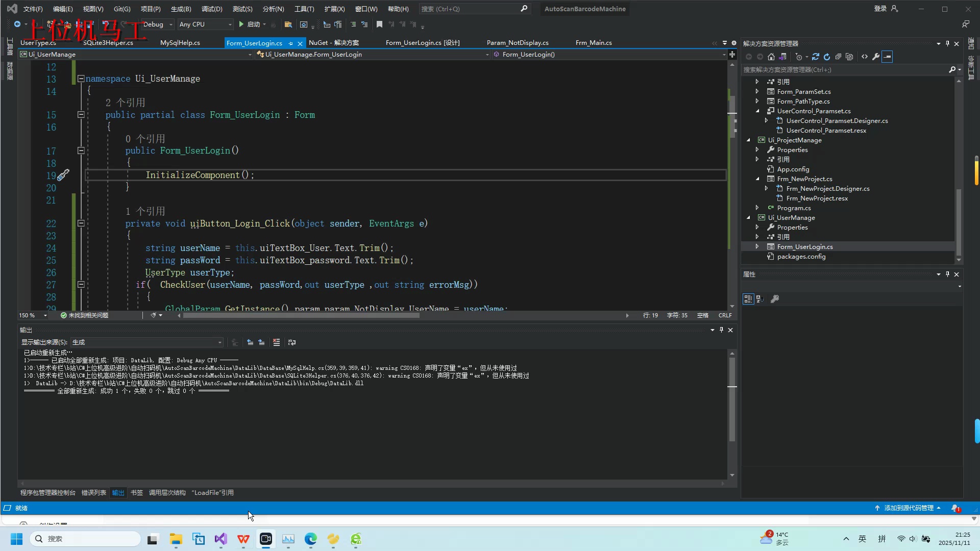This screenshot has width=980, height=551.
Task: Toggle word wrap in the Output panel
Action: [x=292, y=342]
